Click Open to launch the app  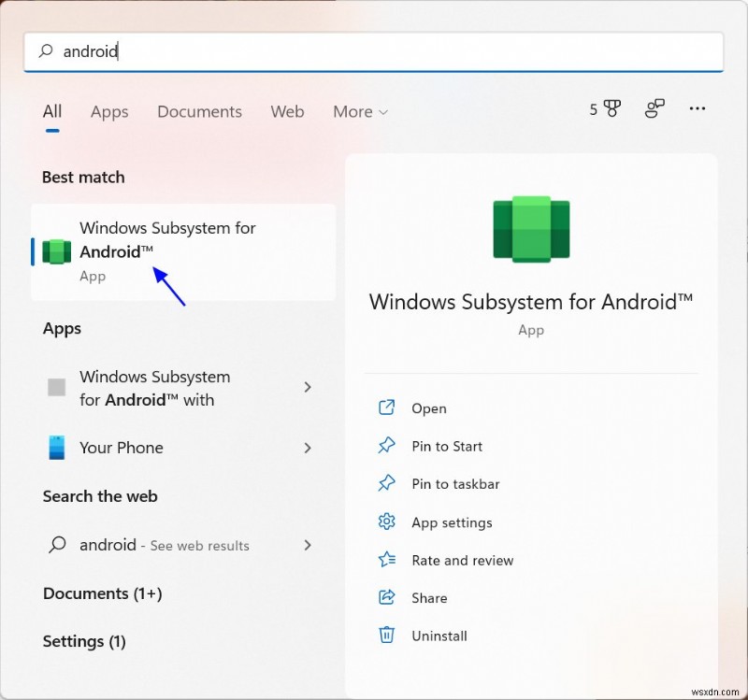[428, 408]
